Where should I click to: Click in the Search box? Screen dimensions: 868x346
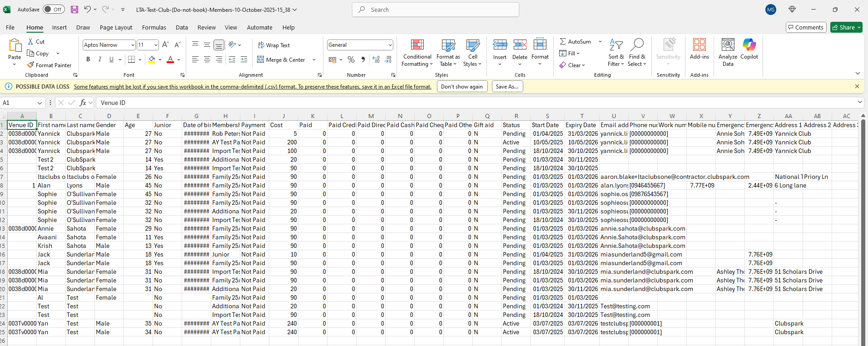(435, 10)
